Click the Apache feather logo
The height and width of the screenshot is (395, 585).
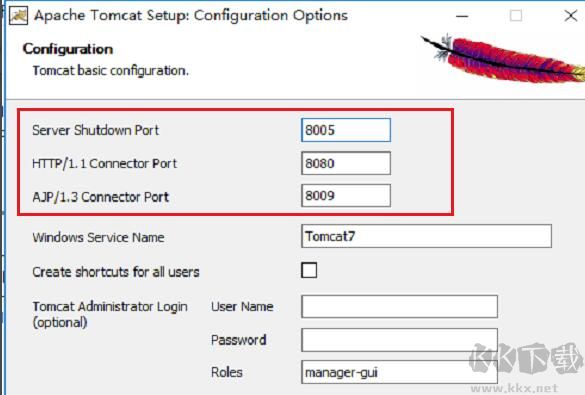coord(503,59)
